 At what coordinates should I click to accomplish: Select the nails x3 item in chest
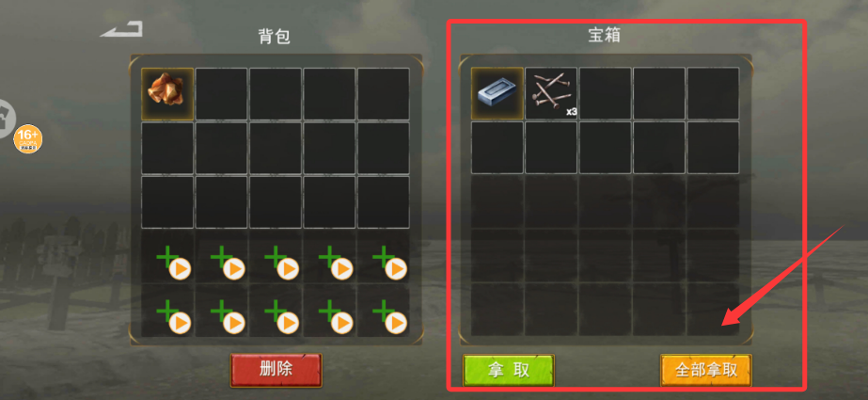pos(551,93)
